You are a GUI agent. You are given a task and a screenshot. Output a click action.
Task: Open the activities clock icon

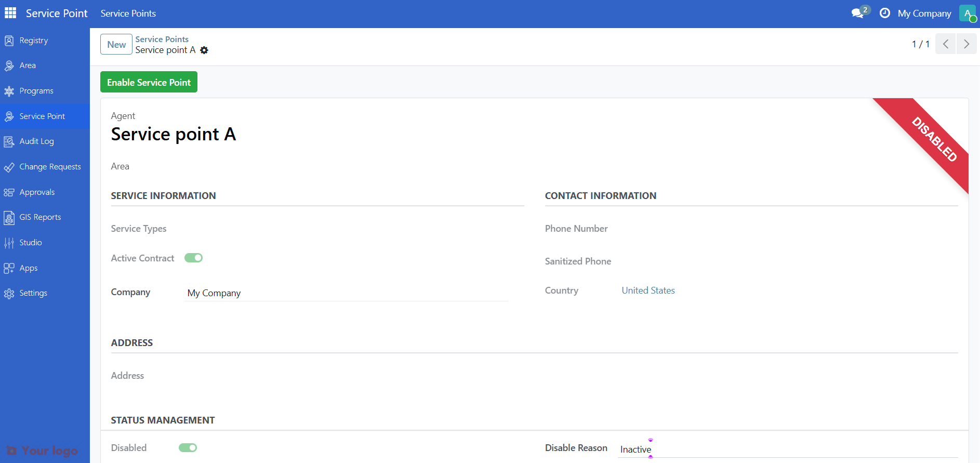[884, 14]
